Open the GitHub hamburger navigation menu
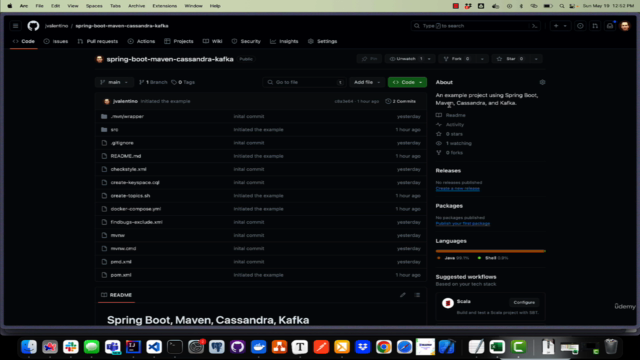 (x=16, y=26)
